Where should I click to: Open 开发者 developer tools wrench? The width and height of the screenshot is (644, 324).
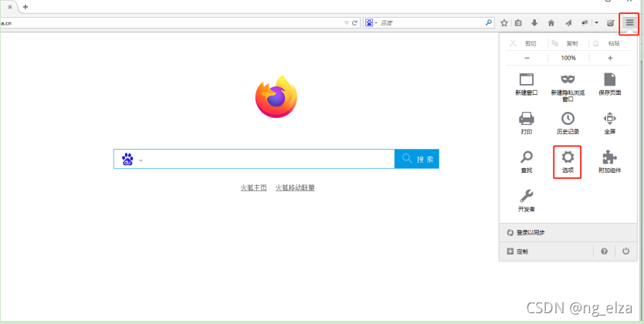(x=527, y=201)
